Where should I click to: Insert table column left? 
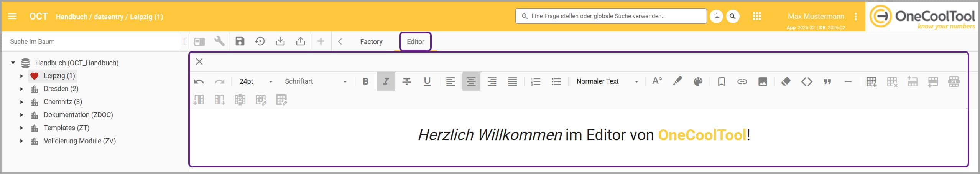coord(199,100)
